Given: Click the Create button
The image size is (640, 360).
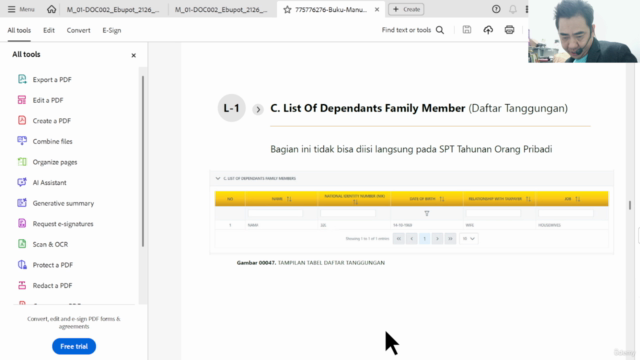Looking at the screenshot, I should click(x=406, y=9).
